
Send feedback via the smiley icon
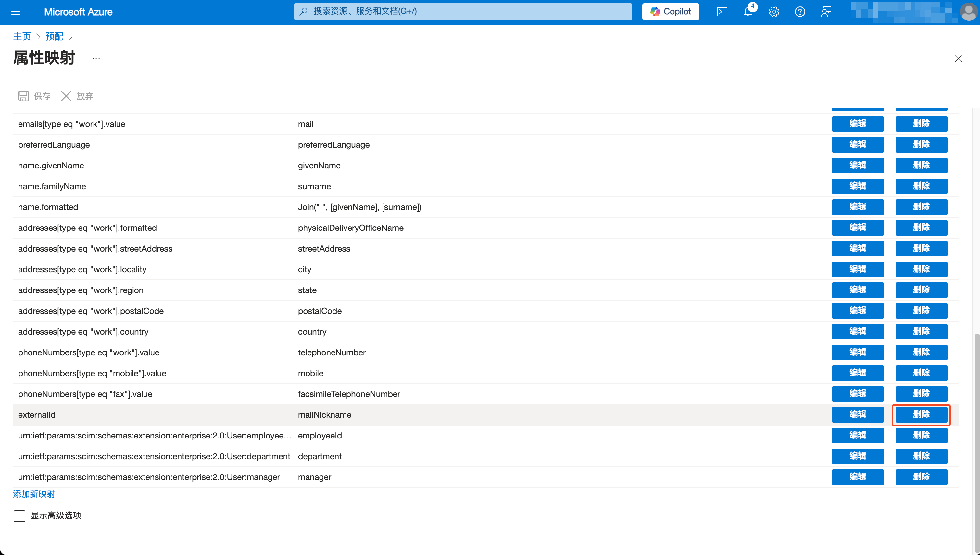coord(826,12)
